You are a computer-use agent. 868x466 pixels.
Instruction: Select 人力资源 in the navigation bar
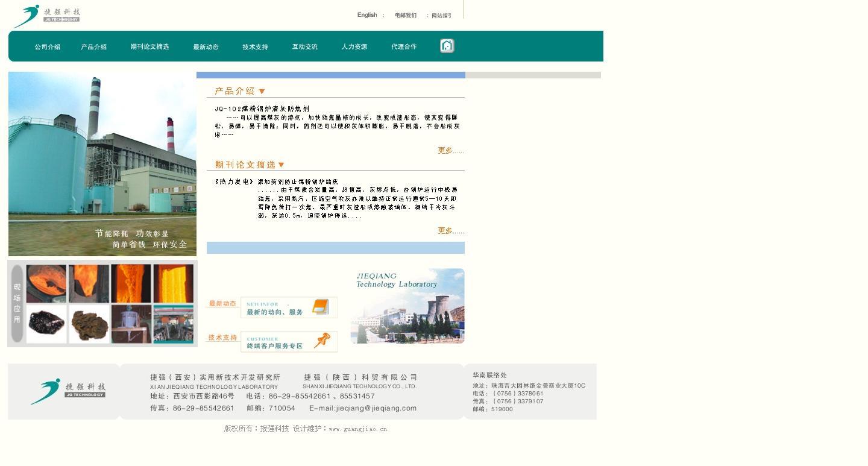[354, 47]
